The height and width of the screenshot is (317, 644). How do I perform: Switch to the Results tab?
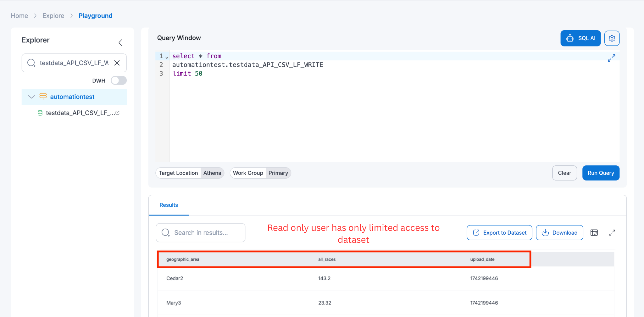[x=169, y=205]
